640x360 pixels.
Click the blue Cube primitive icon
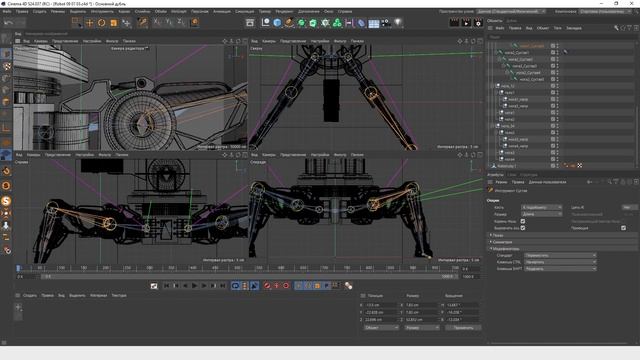tap(278, 23)
